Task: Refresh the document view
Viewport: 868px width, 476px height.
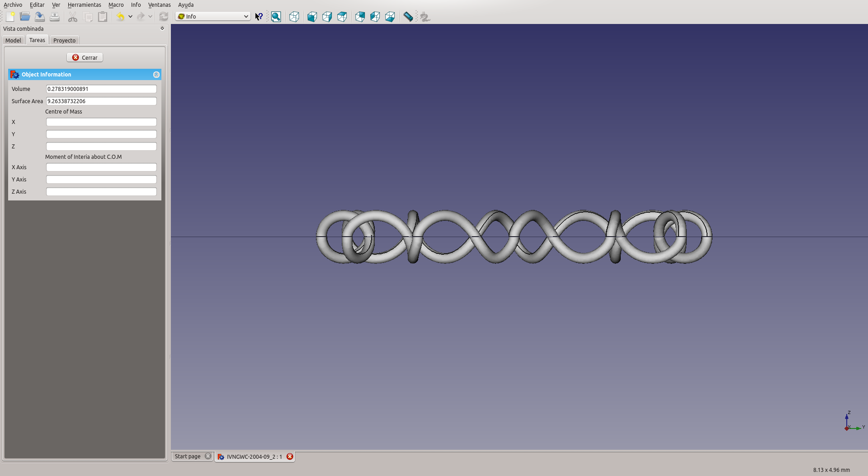Action: (x=164, y=17)
